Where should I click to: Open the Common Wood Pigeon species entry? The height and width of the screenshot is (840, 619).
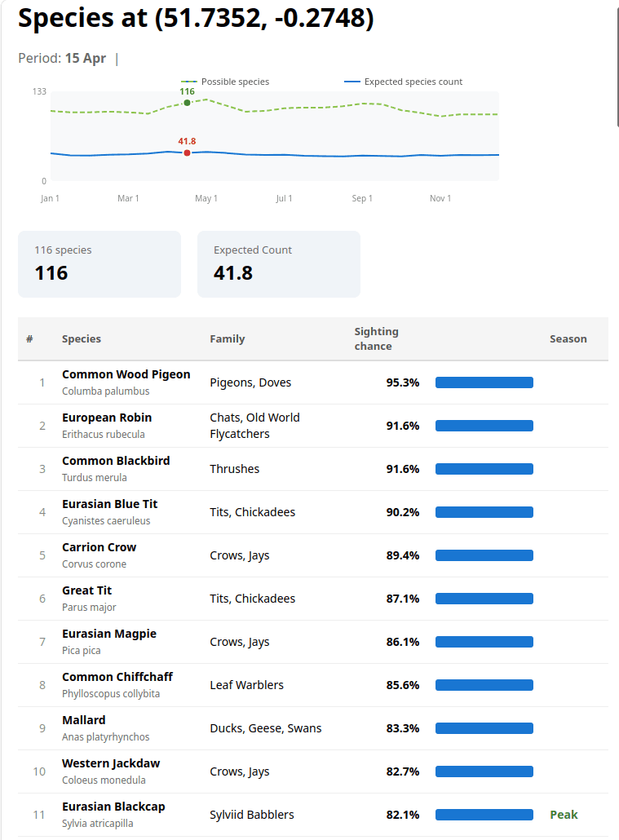click(126, 374)
